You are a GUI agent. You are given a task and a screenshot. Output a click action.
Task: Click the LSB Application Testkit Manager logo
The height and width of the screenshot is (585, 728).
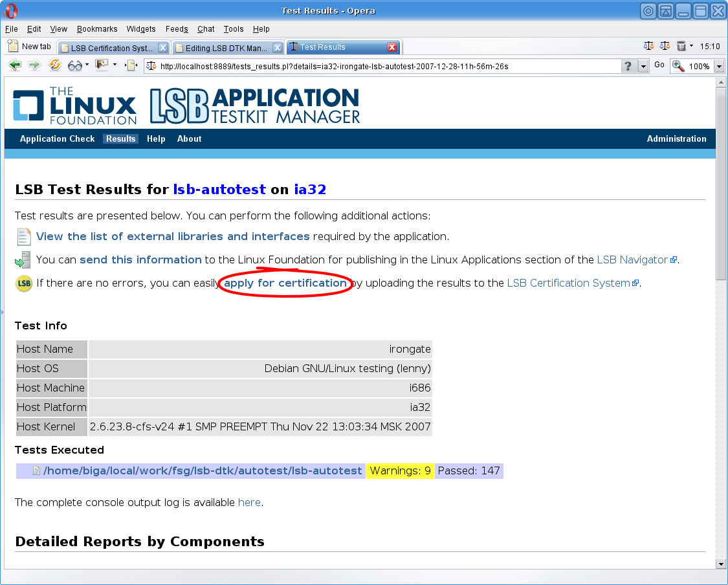pyautogui.click(x=255, y=106)
